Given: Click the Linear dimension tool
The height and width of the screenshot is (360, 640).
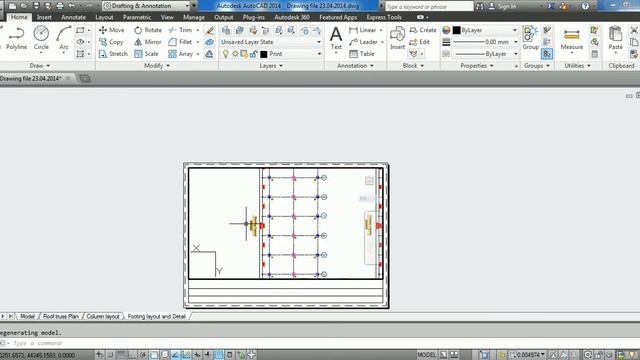Looking at the screenshot, I should click(x=363, y=30).
